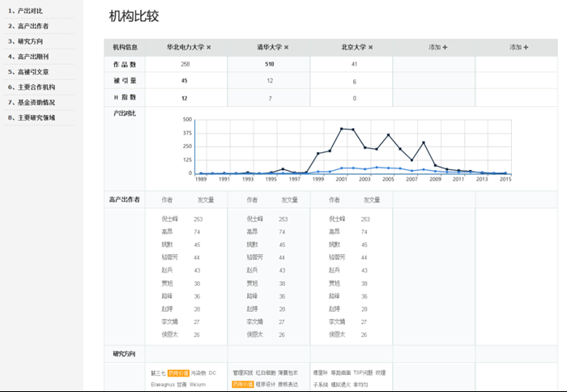The image size is (567, 392).
Task: Open author 高昂 under 华北电力大学
Action: pos(167,232)
